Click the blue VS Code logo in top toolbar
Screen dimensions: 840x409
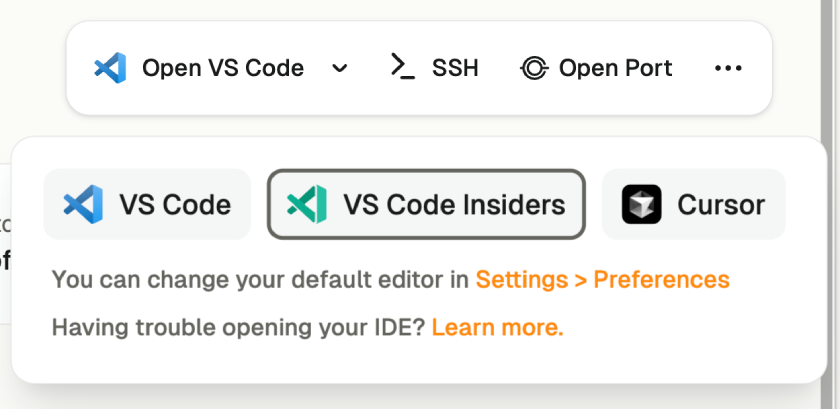(110, 68)
